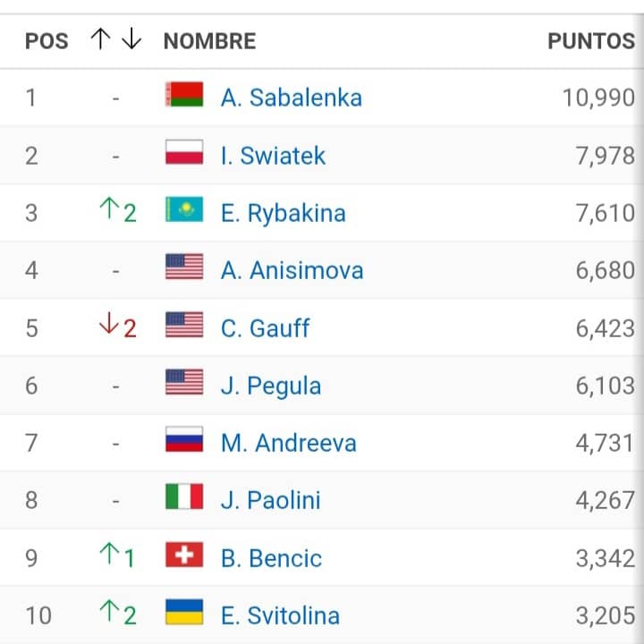644x644 pixels.
Task: Sort by the POS column header
Action: (x=47, y=41)
